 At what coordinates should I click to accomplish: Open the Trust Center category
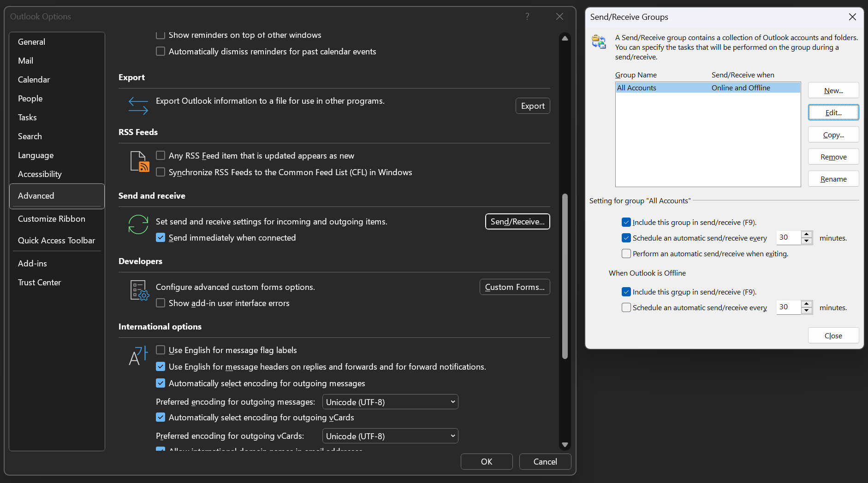pos(39,283)
